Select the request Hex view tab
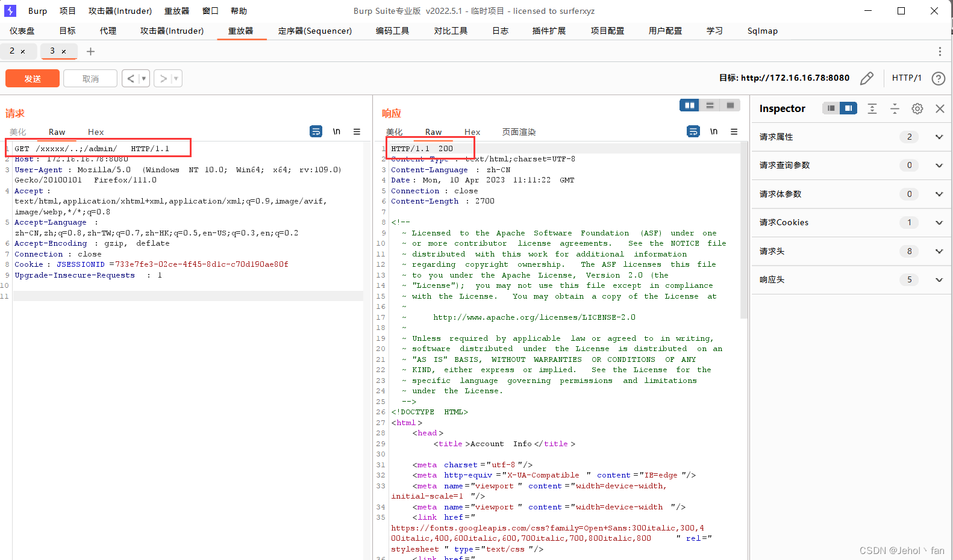This screenshot has height=560, width=953. [96, 132]
